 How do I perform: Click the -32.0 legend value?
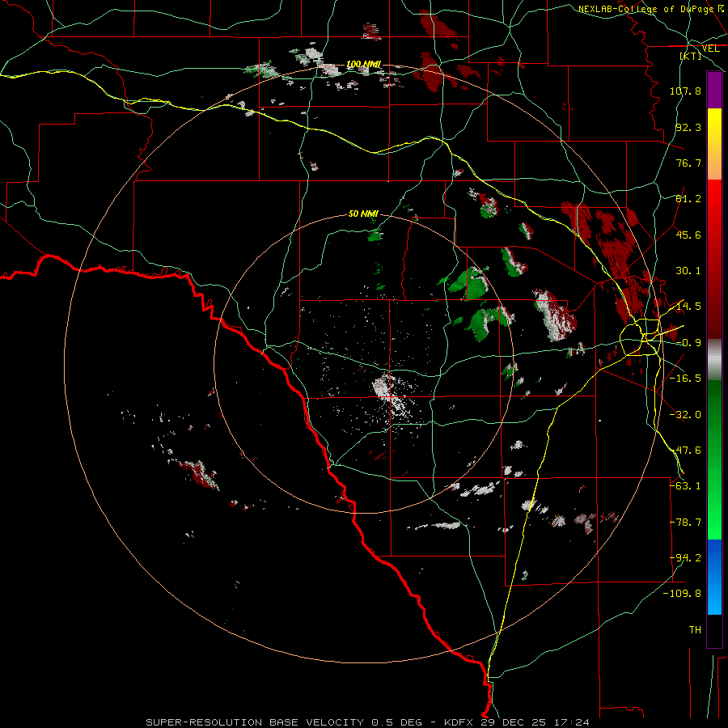685,415
